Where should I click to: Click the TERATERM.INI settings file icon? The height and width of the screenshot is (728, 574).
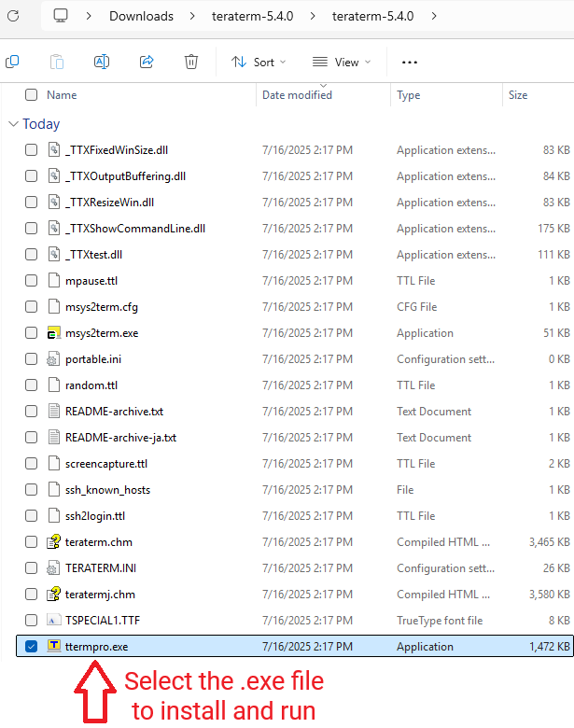[54, 567]
